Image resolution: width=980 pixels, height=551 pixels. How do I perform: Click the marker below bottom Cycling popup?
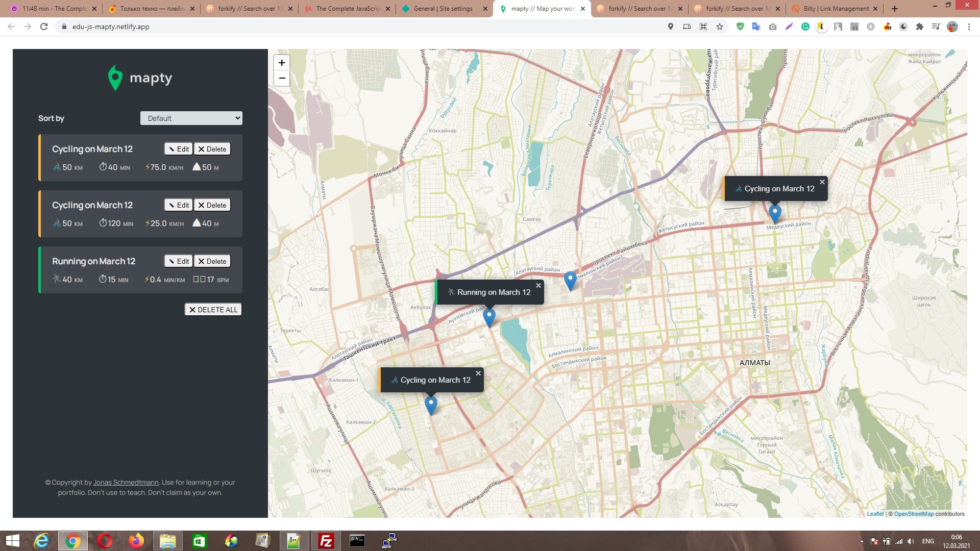(431, 405)
